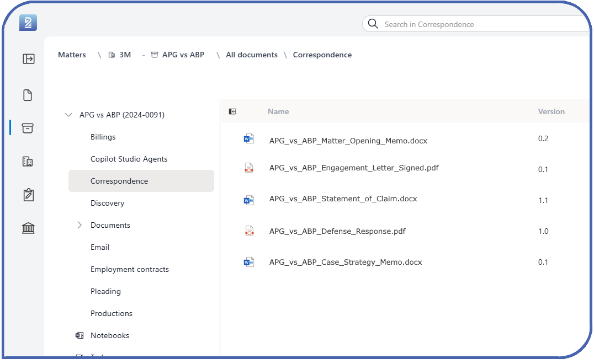Open APG_vs_ABP_Matter_Opening_Memo.docx
594x364 pixels.
pos(348,141)
